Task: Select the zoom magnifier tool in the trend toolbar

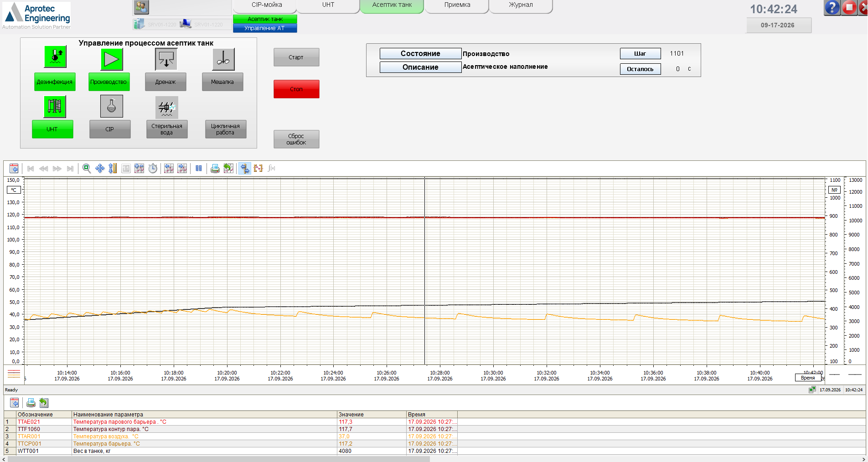Action: tap(87, 169)
